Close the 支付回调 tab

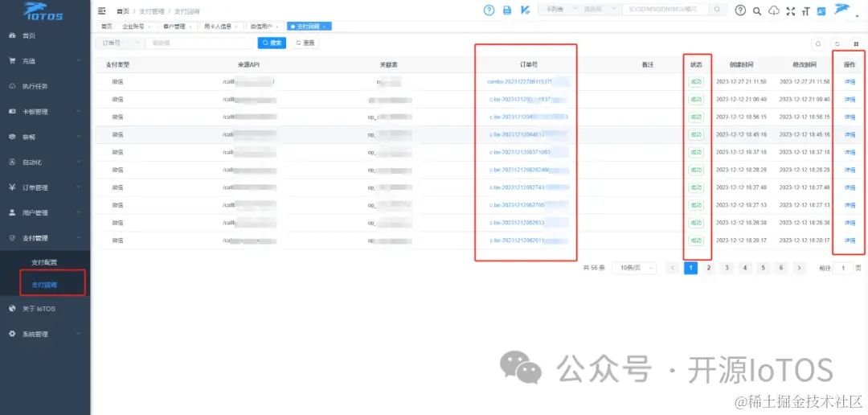click(x=324, y=27)
